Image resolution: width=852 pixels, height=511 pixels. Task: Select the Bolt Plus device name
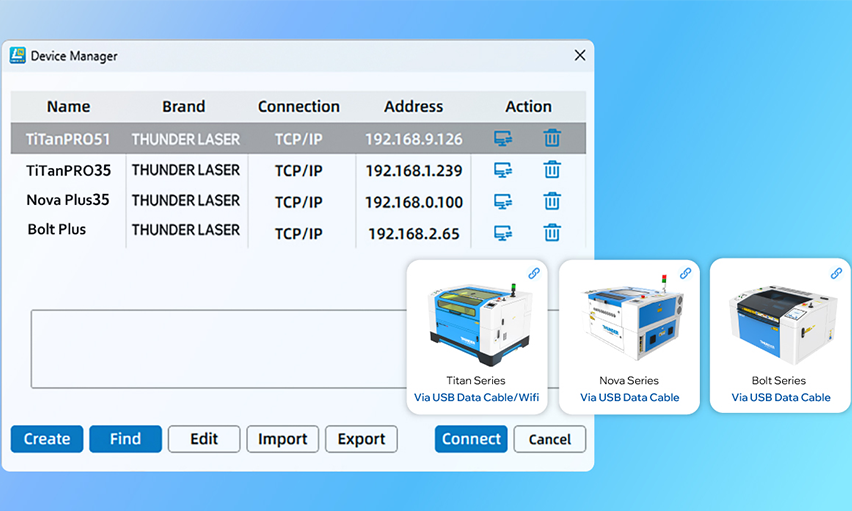tap(57, 229)
